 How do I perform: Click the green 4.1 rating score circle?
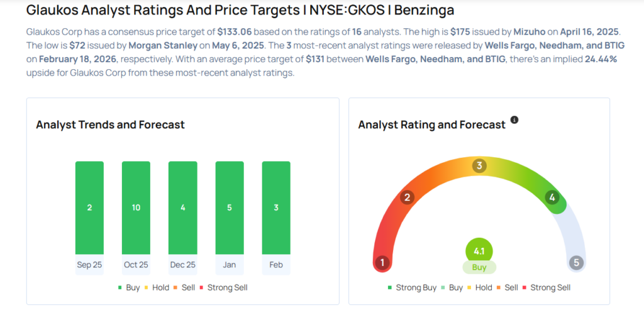(479, 251)
